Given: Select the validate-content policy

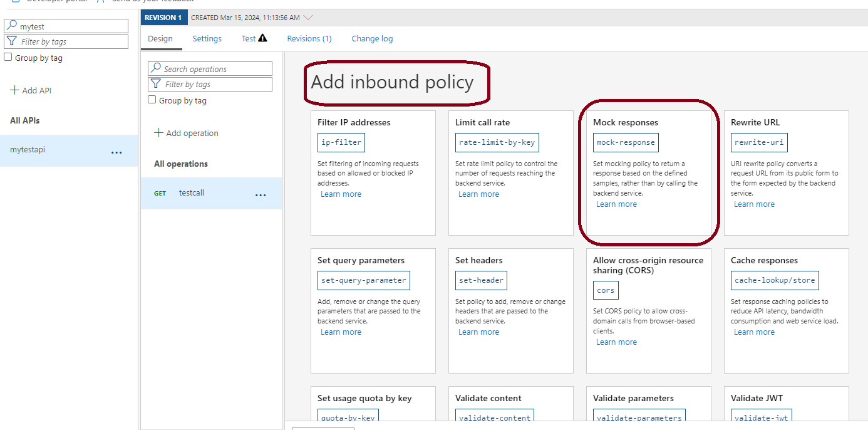Looking at the screenshot, I should click(x=495, y=416).
